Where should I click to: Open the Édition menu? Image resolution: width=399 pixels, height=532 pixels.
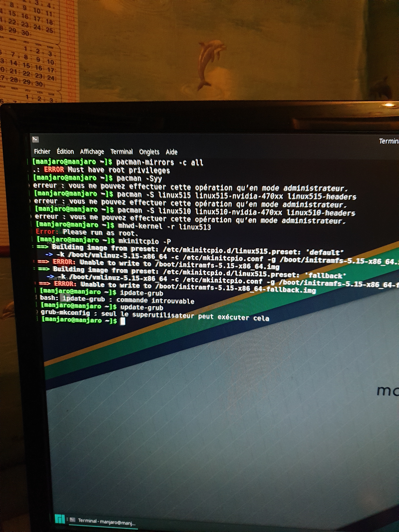[x=65, y=151]
